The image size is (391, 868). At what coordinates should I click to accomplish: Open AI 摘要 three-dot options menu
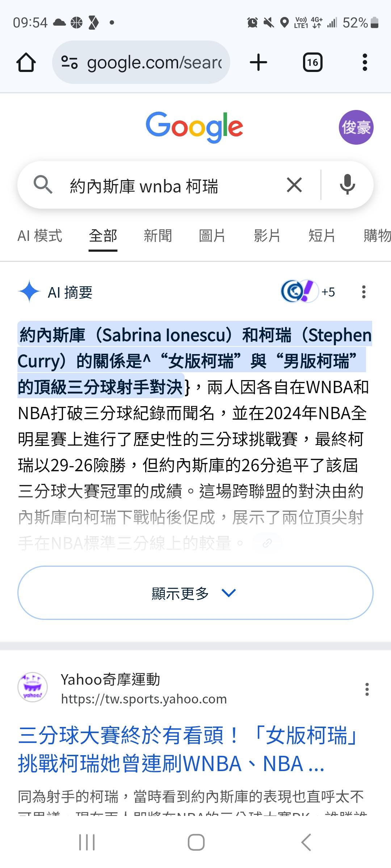tap(364, 292)
